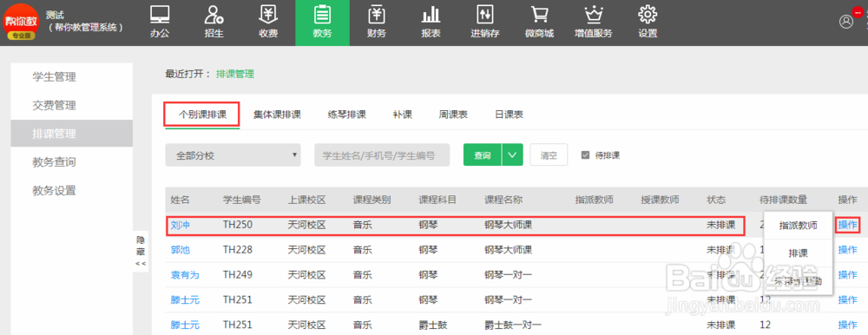
Task: Open the red notification bubble
Action: [x=858, y=12]
